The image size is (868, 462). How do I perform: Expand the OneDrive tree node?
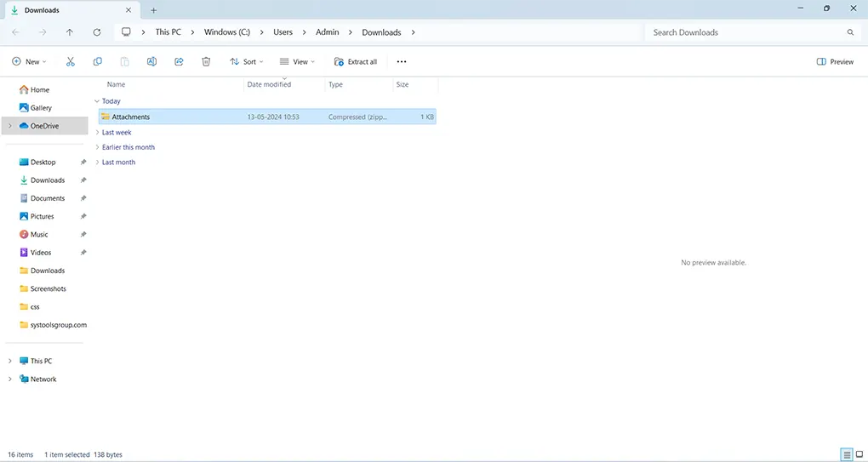pyautogui.click(x=10, y=126)
